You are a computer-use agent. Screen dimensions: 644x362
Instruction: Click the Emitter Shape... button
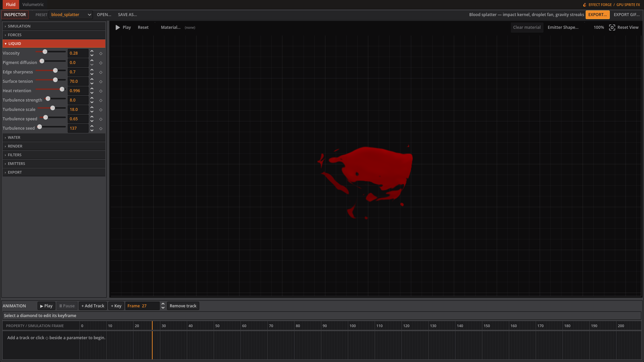click(563, 27)
